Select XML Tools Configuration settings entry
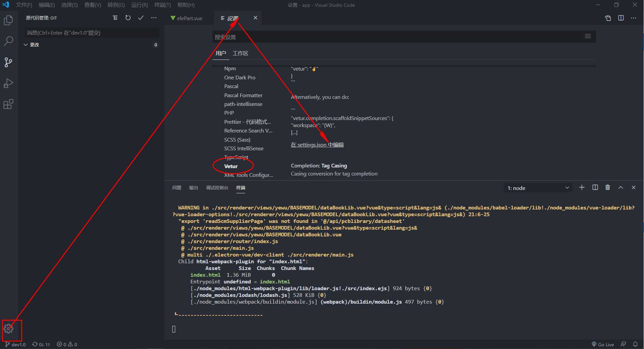The height and width of the screenshot is (349, 644). (249, 175)
